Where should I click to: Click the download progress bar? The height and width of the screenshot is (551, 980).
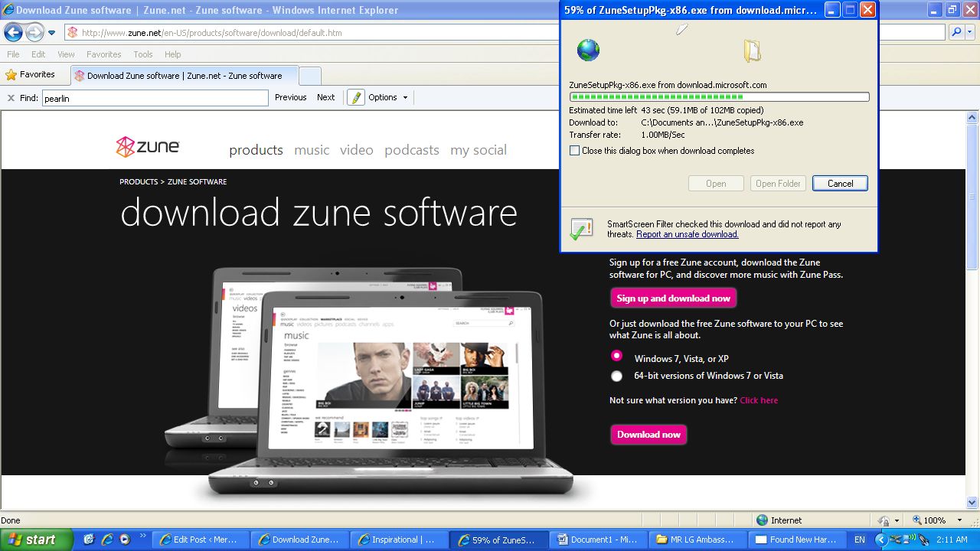tap(720, 97)
